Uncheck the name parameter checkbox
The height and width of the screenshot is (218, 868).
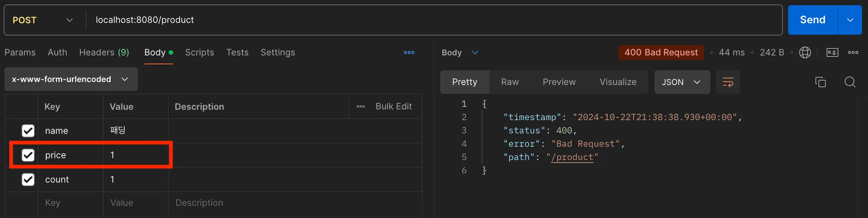[x=28, y=131]
